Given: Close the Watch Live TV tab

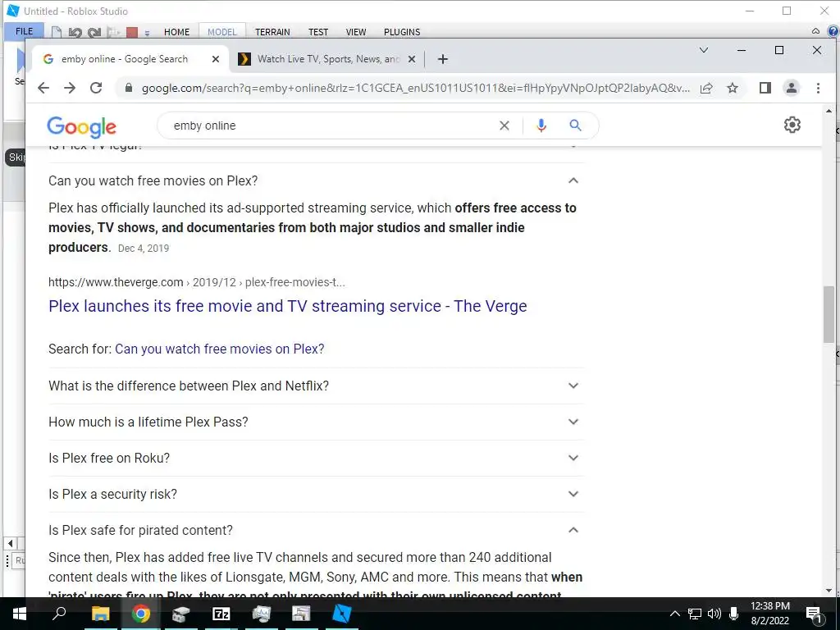Looking at the screenshot, I should pyautogui.click(x=412, y=59).
